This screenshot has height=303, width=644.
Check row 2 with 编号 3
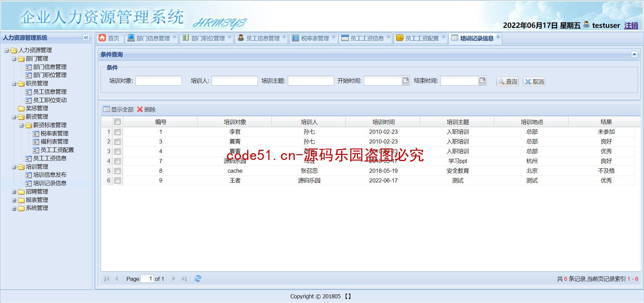coord(117,142)
